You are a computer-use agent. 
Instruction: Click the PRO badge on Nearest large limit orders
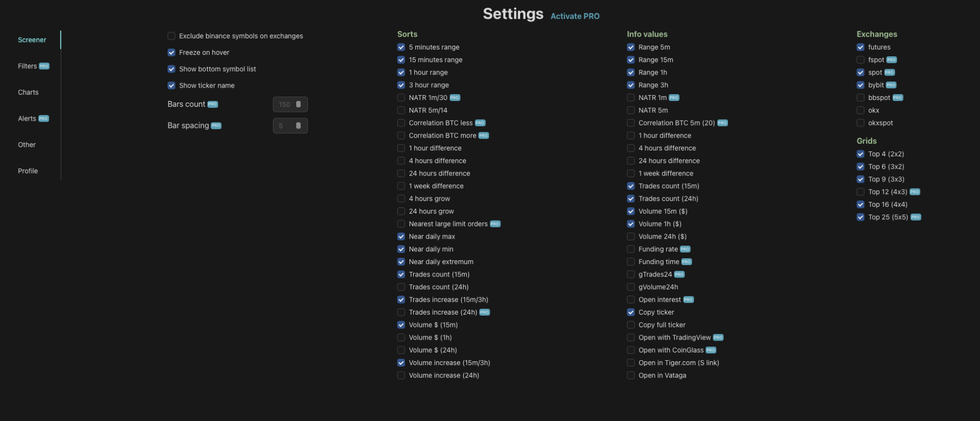pyautogui.click(x=495, y=224)
